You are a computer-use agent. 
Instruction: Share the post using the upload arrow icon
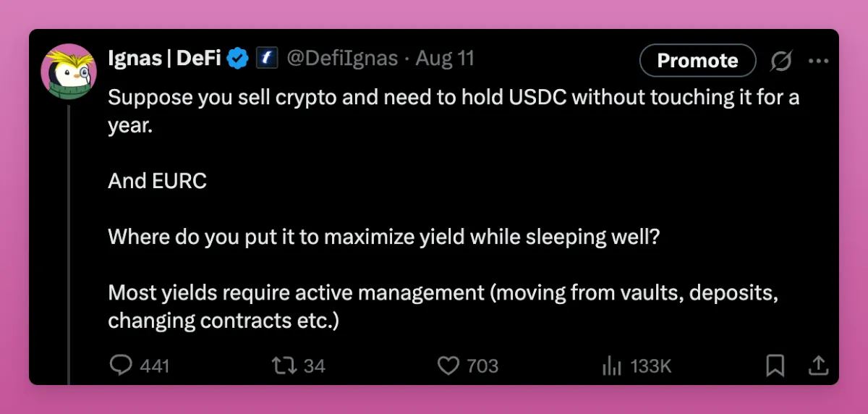pyautogui.click(x=818, y=366)
